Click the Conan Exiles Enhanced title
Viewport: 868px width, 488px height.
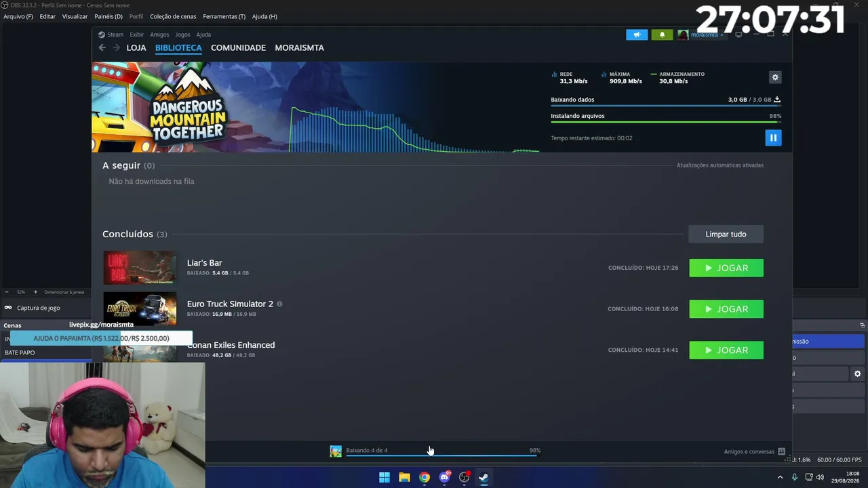(x=231, y=345)
